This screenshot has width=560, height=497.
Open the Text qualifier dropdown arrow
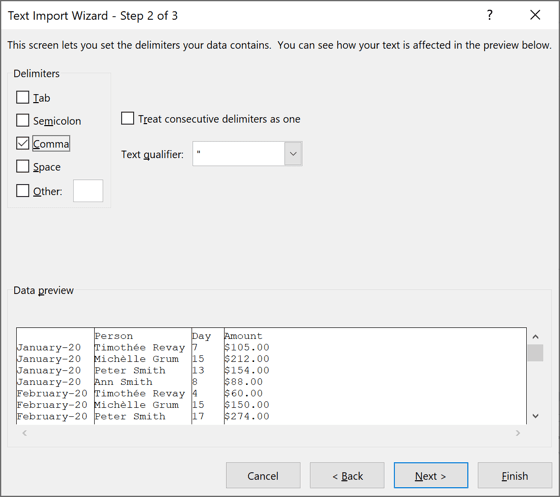293,154
